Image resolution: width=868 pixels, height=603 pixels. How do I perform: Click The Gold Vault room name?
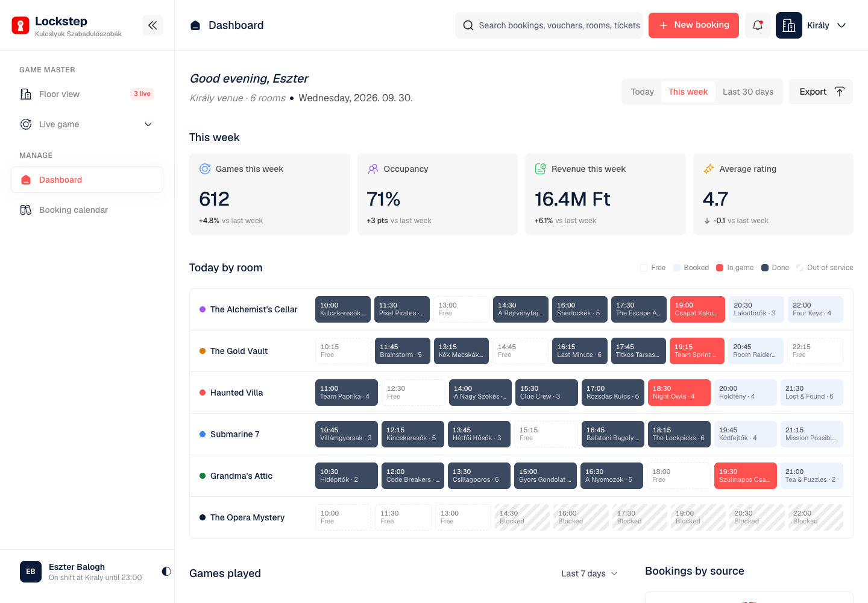click(x=239, y=351)
